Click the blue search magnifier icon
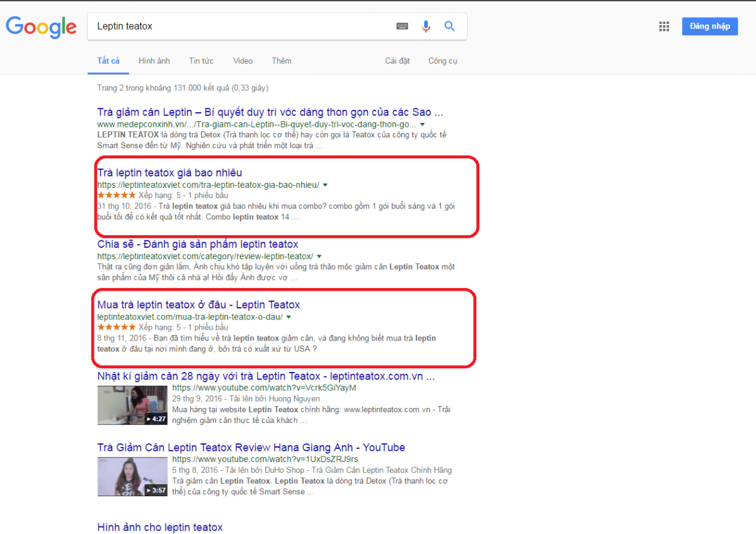The width and height of the screenshot is (756, 534). pos(449,26)
